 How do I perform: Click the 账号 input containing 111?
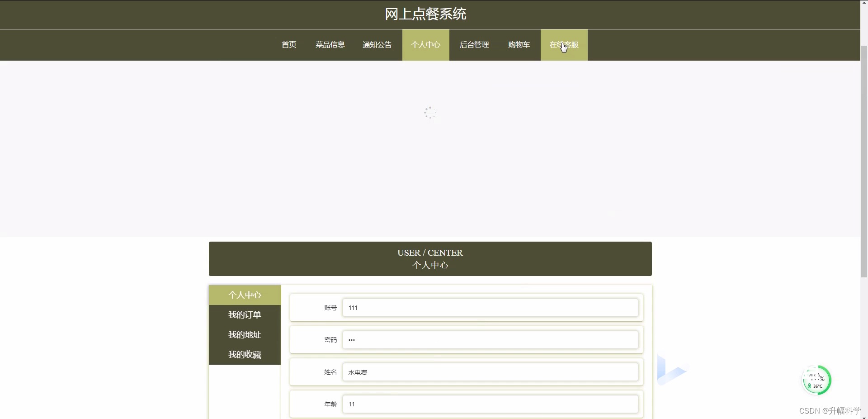tap(490, 308)
